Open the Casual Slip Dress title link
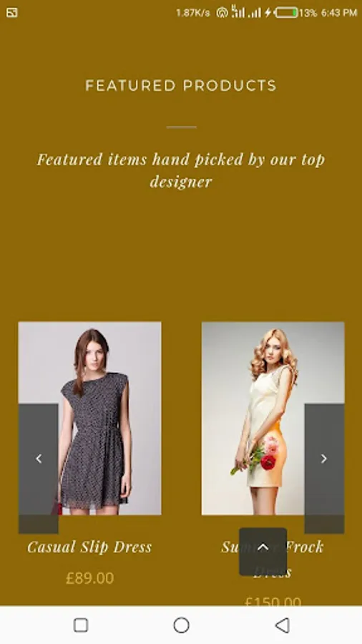 click(x=90, y=547)
